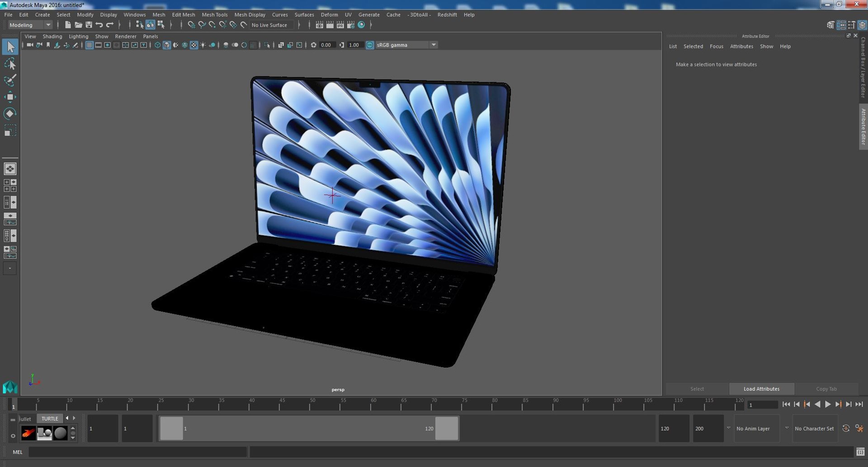Open Modeling menu set dropdown
This screenshot has width=868, height=467.
[30, 25]
